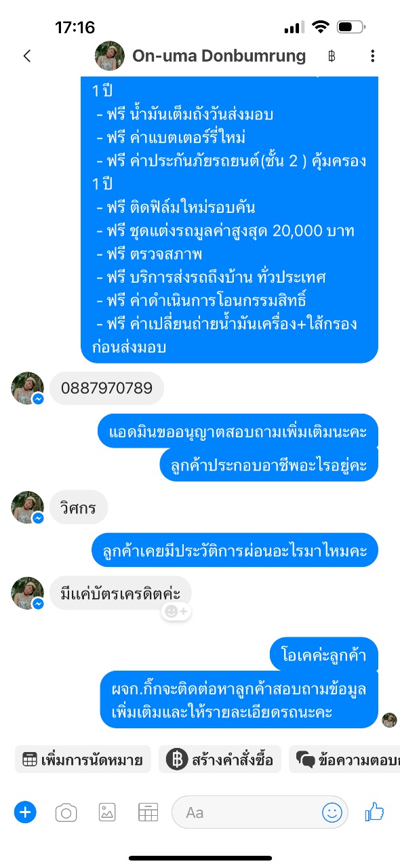Open the blue plus attachments button

pos(25,812)
